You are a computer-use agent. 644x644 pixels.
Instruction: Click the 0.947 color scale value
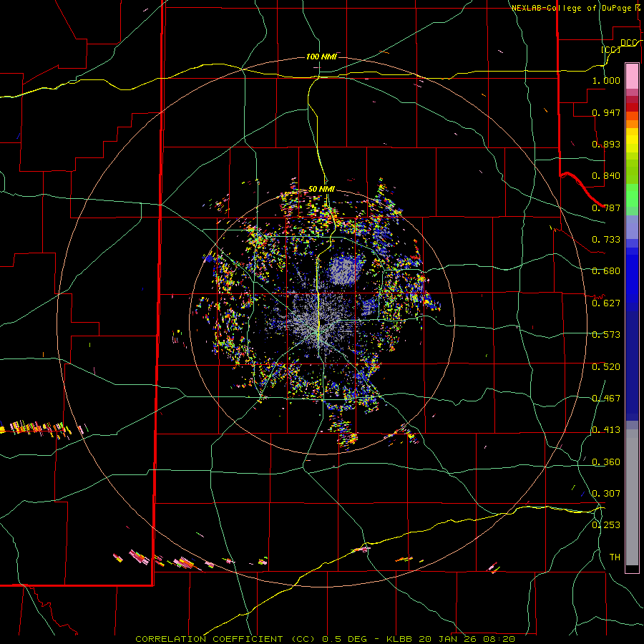(606, 112)
